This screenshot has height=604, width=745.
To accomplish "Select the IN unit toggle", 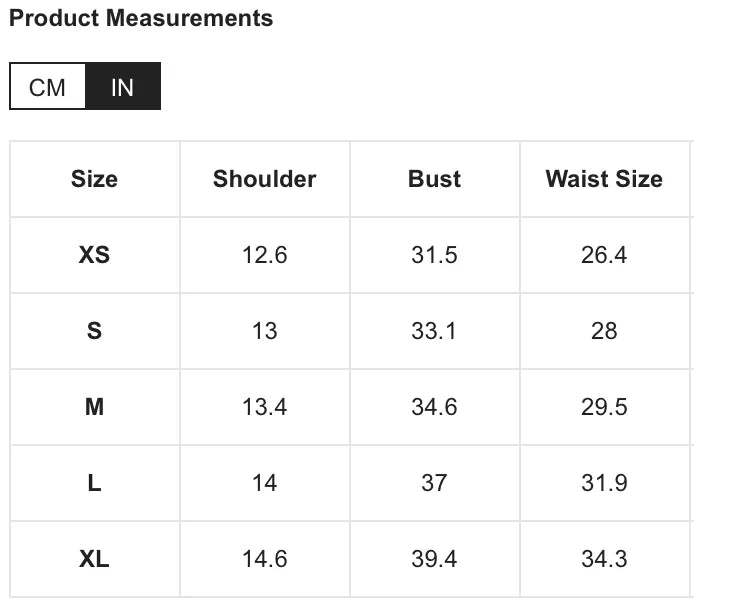I will point(122,87).
